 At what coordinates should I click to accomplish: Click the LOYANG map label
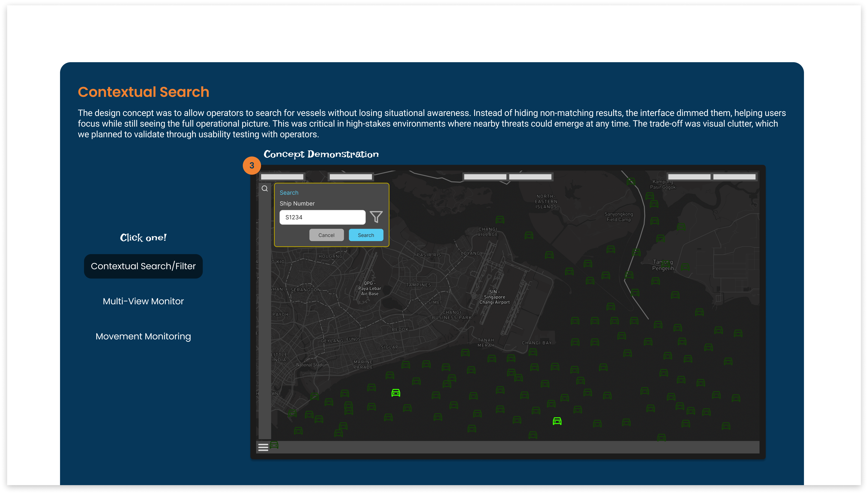[470, 253]
